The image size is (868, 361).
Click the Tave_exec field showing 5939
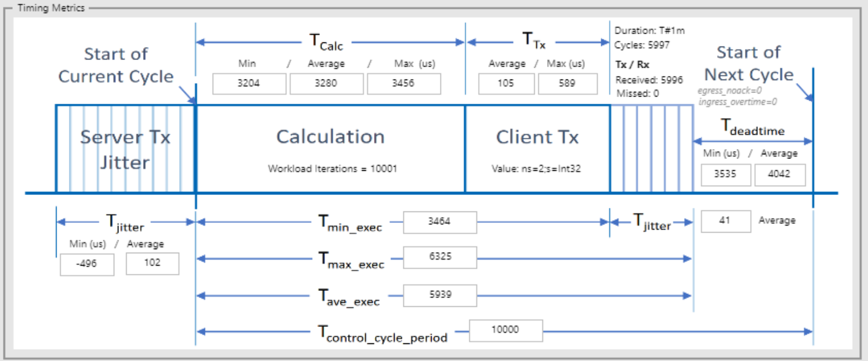[440, 295]
